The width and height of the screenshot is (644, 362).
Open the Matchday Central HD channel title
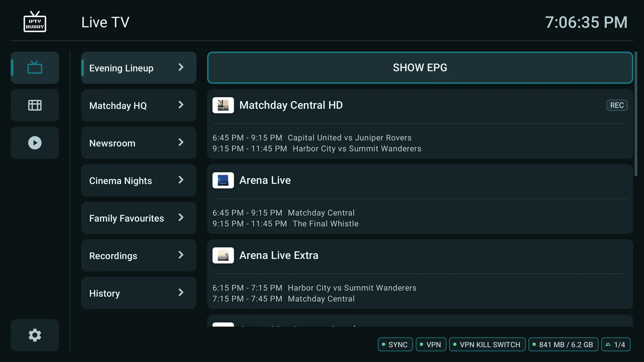point(291,105)
